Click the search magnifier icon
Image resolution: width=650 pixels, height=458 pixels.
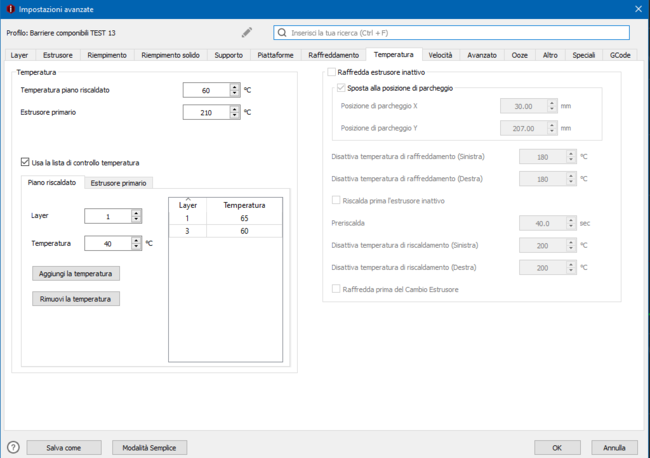[282, 33]
